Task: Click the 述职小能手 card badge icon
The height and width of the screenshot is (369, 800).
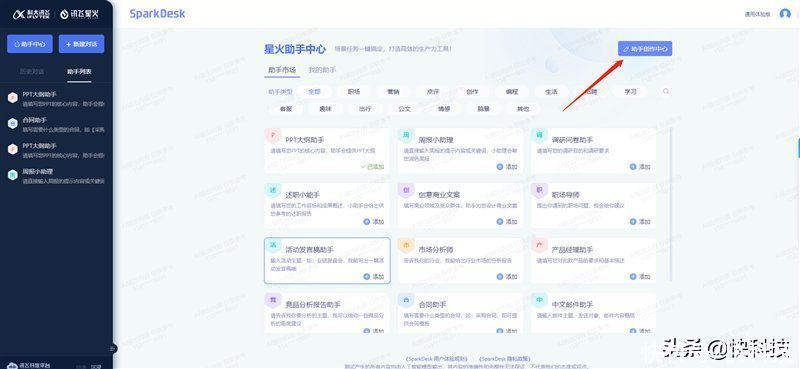Action: coord(272,190)
